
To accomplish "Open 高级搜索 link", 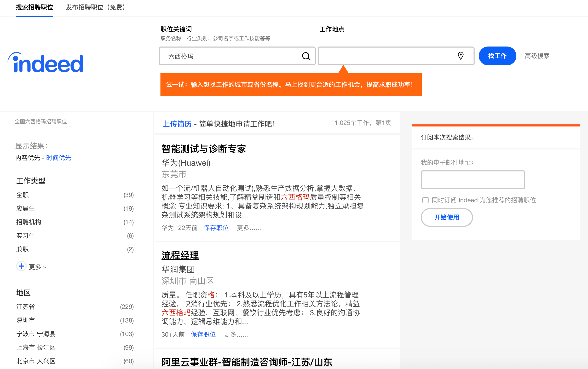I will click(537, 56).
